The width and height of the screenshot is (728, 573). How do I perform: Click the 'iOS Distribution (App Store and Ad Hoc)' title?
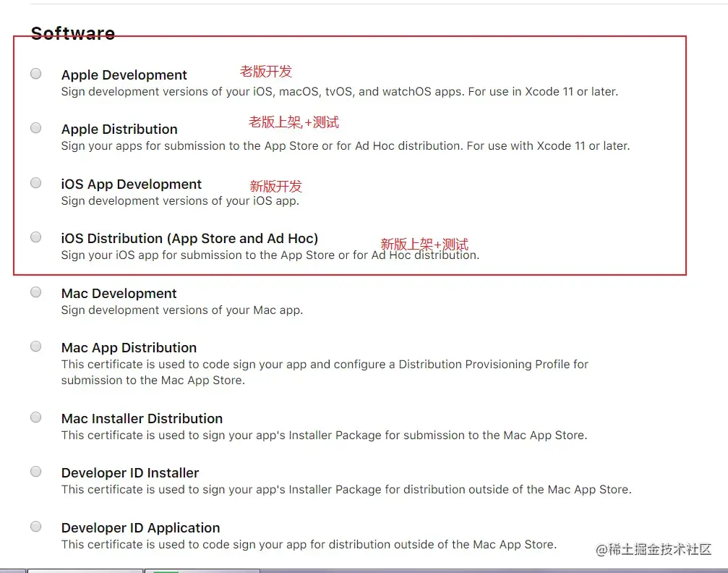189,239
